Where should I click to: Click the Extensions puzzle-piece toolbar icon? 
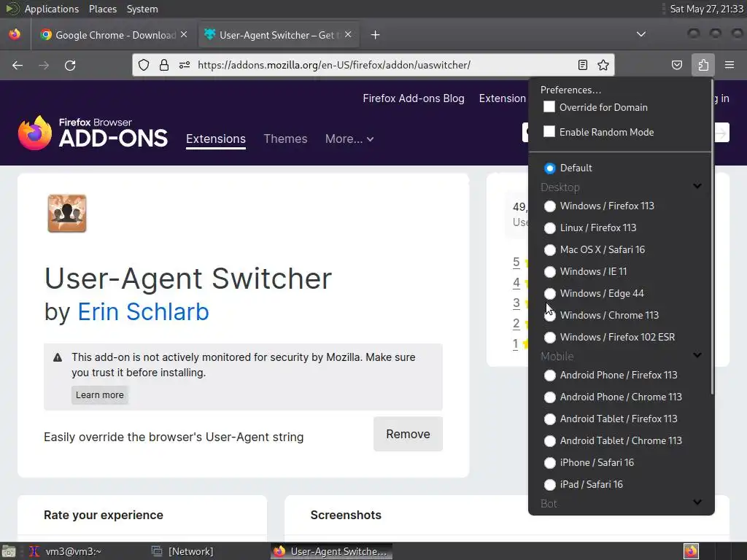click(703, 65)
